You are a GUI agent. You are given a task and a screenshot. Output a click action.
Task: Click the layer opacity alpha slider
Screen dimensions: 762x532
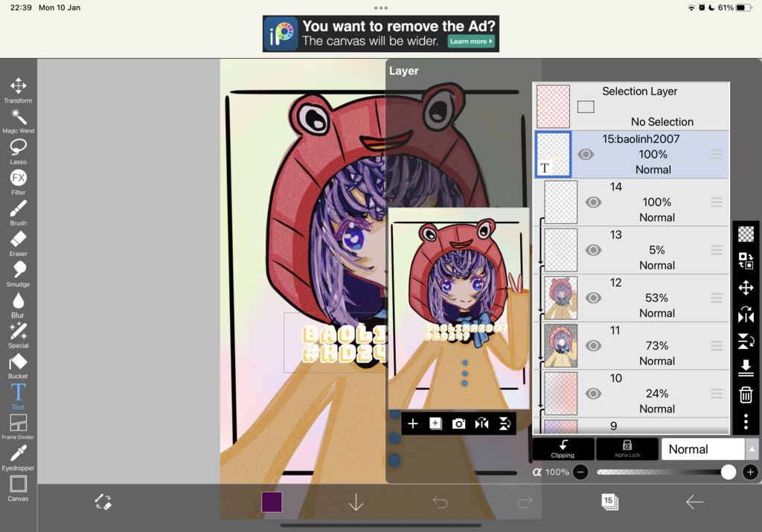(666, 472)
